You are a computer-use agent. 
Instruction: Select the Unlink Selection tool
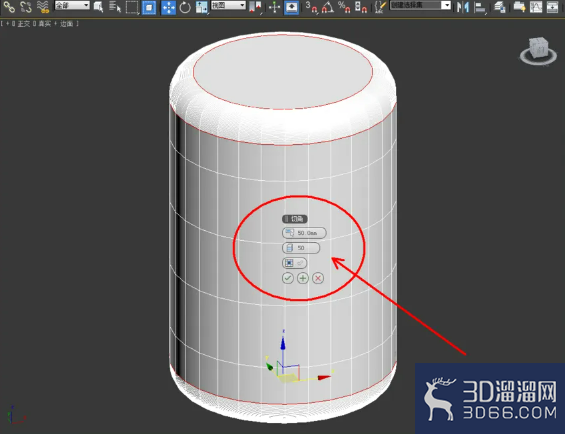point(26,6)
